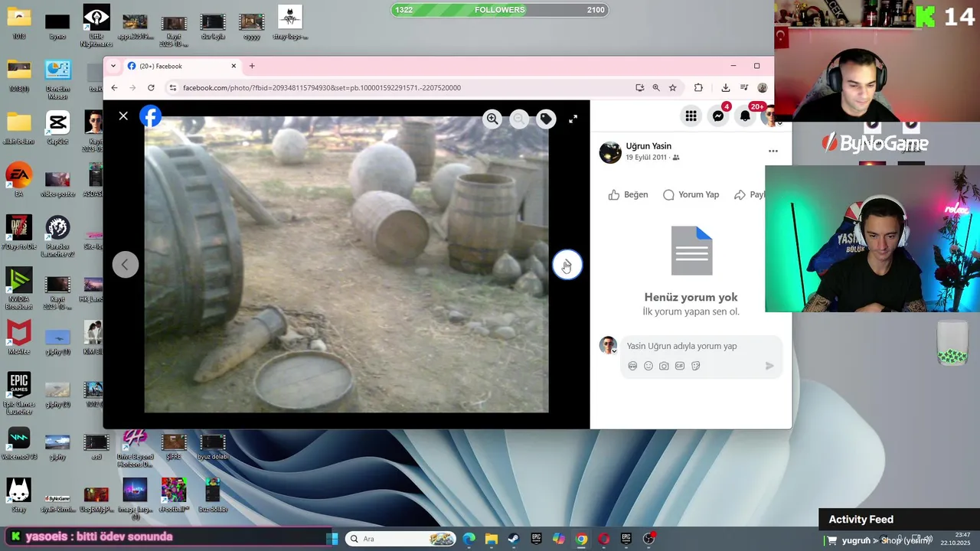Click the photo of barrels and stone balls
This screenshot has width=980, height=551.
346,265
